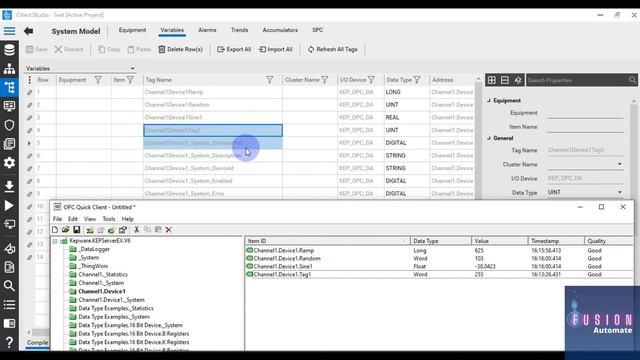
Task: Select Channel1.Device1.Ramp item in OPC list
Action: point(284,251)
